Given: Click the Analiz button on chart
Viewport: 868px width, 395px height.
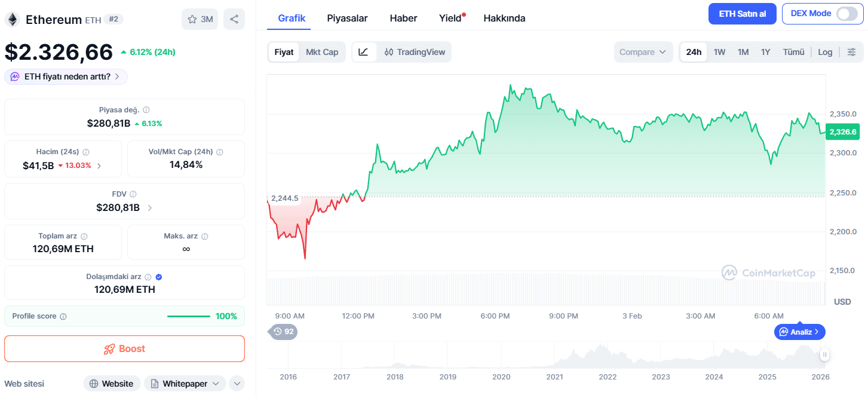Looking at the screenshot, I should 800,332.
